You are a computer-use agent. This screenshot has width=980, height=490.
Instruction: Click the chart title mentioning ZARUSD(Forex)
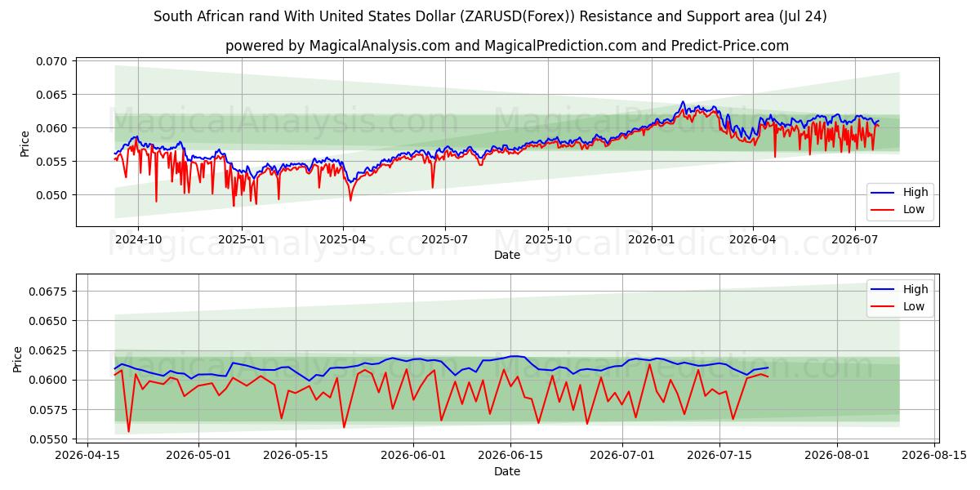(490, 16)
